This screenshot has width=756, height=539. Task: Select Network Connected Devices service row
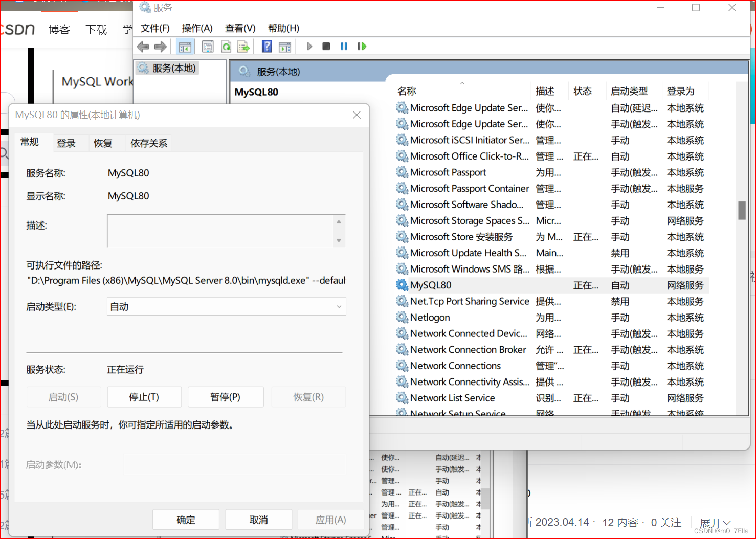click(552, 334)
